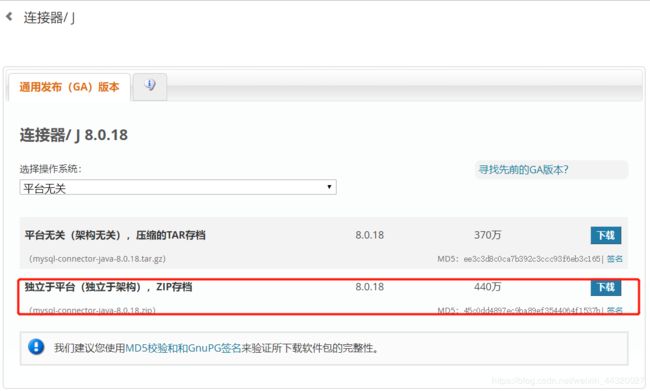The height and width of the screenshot is (391, 650).
Task: Select file name mysql-connector-java-8.0.18.tar.gz
Action: coord(97,259)
